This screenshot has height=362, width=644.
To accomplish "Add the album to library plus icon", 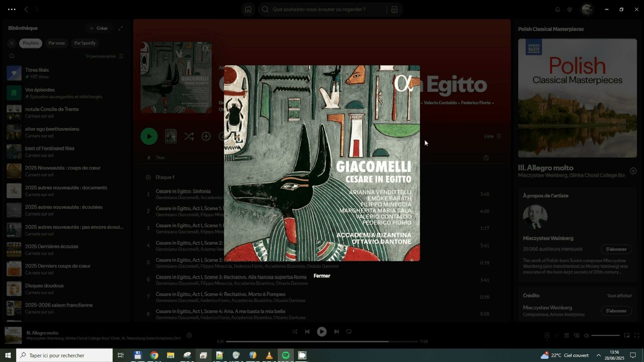I will tap(206, 136).
